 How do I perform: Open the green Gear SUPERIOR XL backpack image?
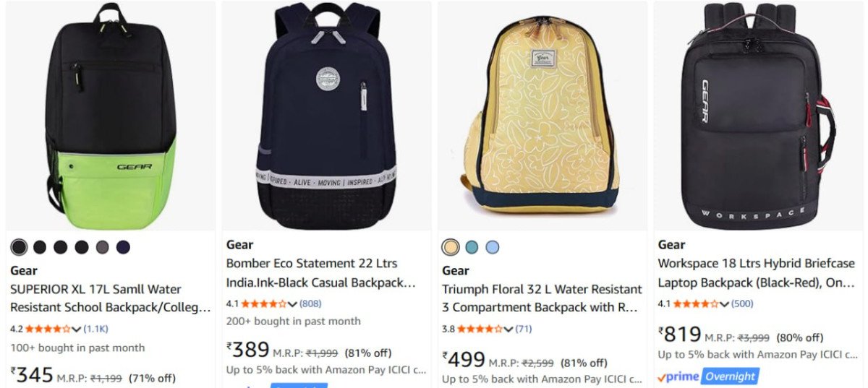coord(111,116)
